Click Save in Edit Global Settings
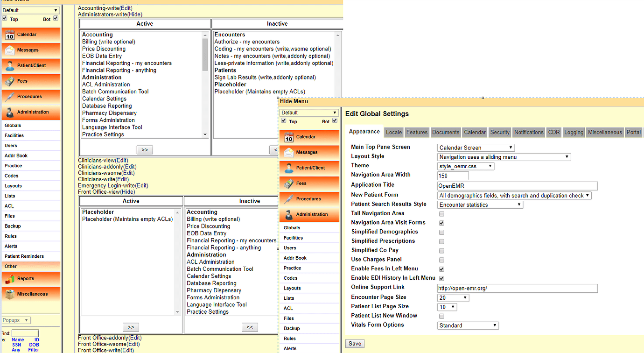The height and width of the screenshot is (353, 644). 354,343
